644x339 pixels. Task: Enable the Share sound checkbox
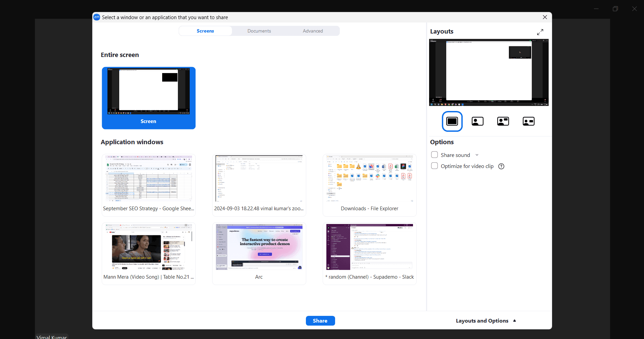click(434, 155)
